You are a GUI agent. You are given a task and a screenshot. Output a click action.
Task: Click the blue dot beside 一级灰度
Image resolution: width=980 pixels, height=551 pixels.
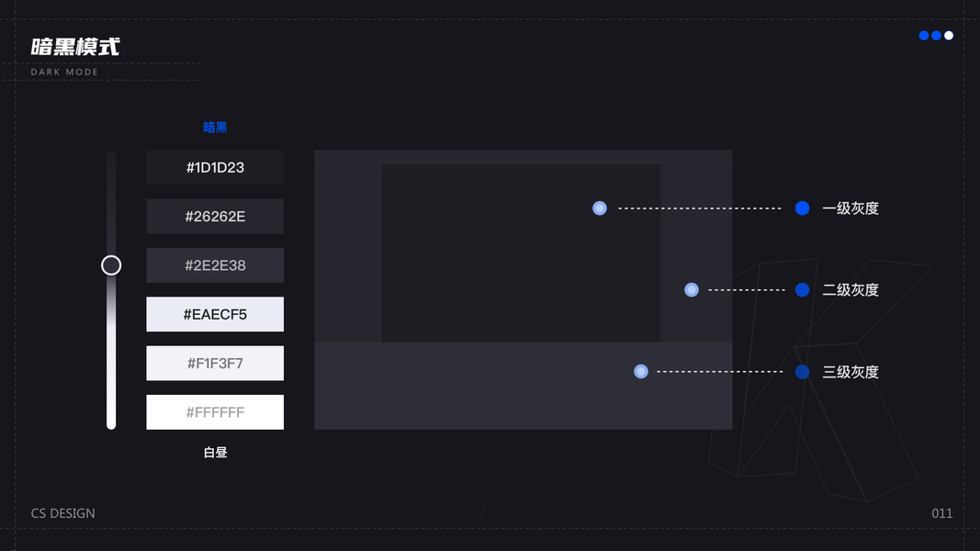click(803, 208)
